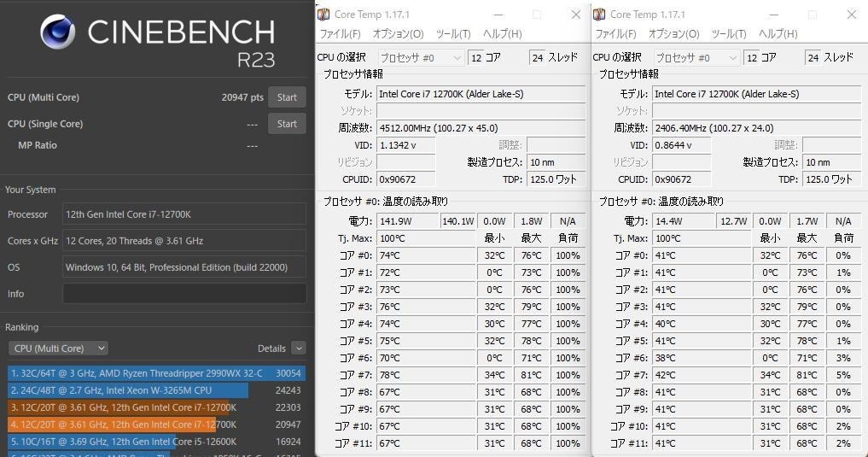The image size is (868, 457).
Task: Click the コア #6 38°C temperature reading
Action: 702,358
